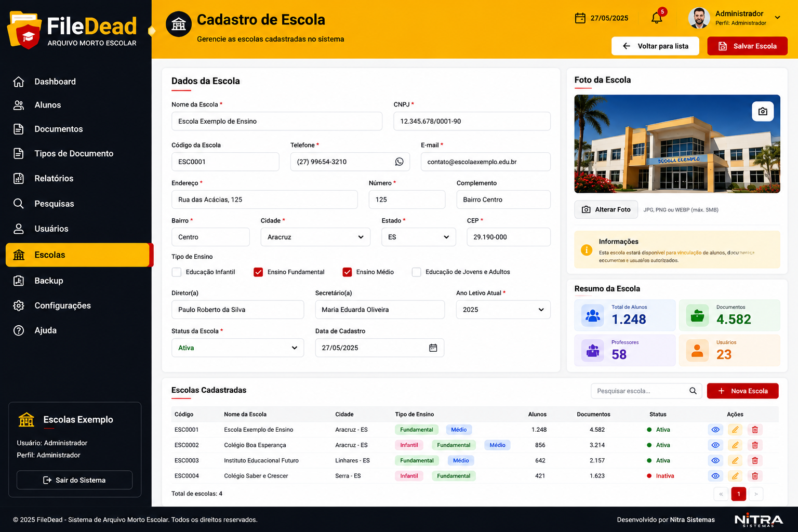
Task: Click the FileDead logo
Action: 73,30
